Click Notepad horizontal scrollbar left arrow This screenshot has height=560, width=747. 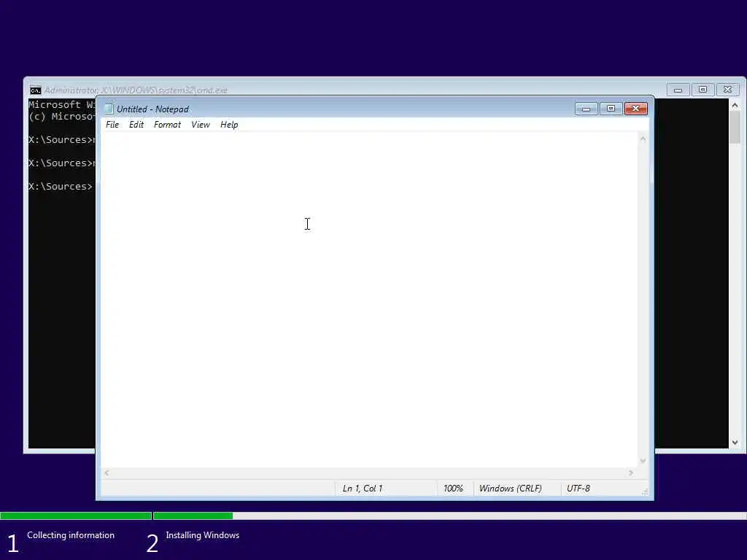point(107,472)
